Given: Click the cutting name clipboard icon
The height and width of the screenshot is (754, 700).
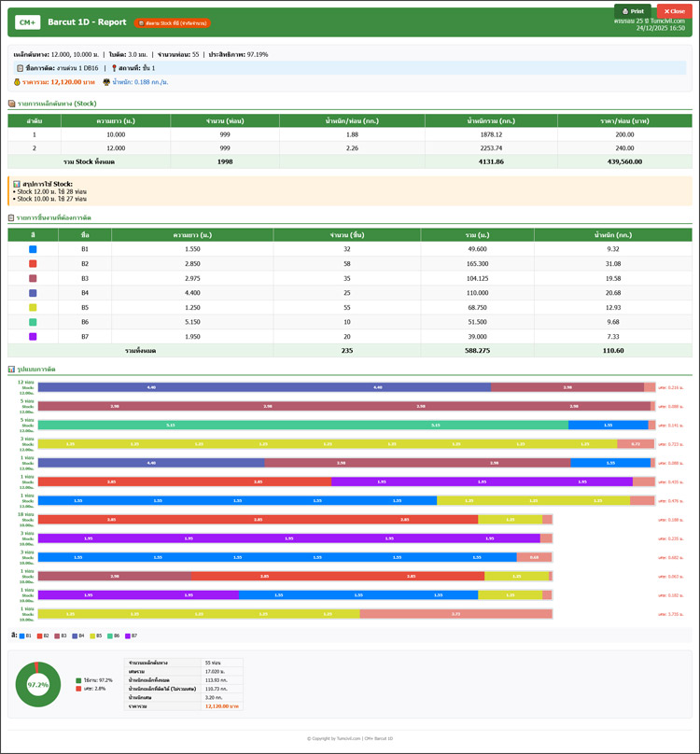Looking at the screenshot, I should pos(21,68).
